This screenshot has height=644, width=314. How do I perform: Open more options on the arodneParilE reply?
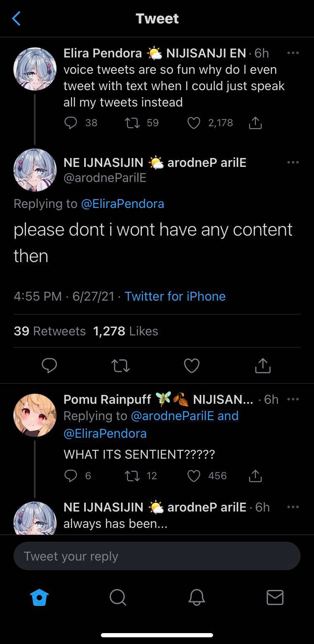click(x=293, y=162)
